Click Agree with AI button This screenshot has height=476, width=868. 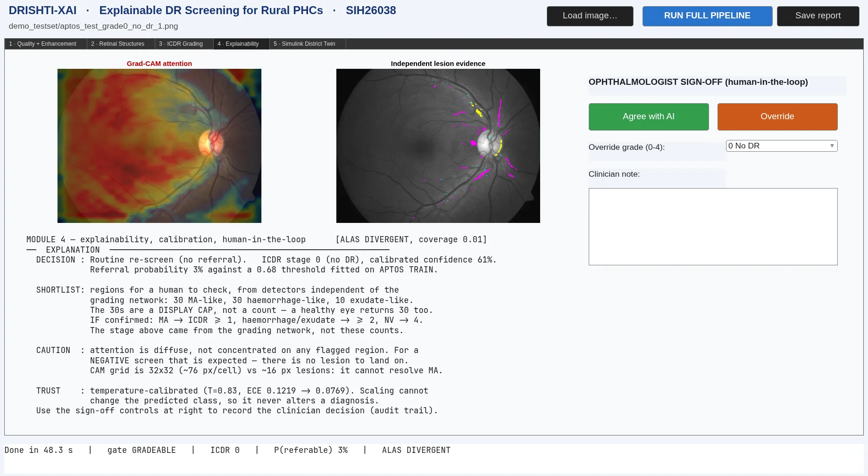(x=649, y=116)
